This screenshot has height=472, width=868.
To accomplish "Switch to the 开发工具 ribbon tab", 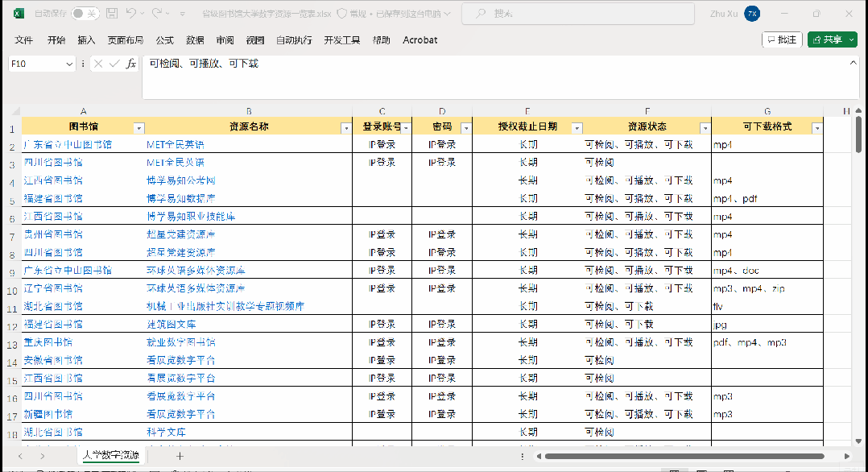I will 342,40.
